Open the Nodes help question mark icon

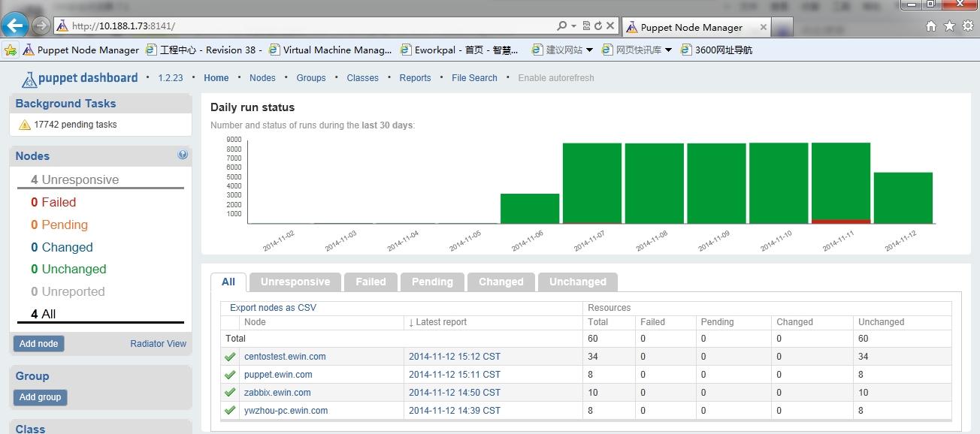pyautogui.click(x=183, y=155)
